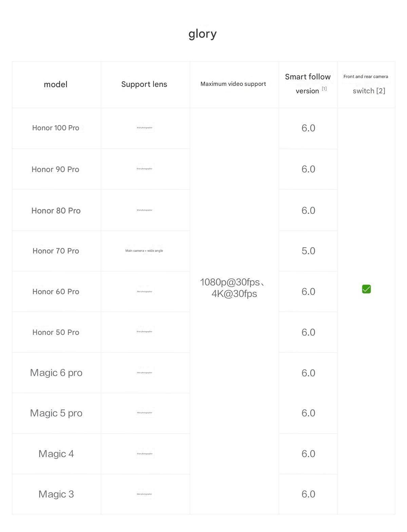
Task: Select the Magic 3 model cell
Action: pos(56,494)
